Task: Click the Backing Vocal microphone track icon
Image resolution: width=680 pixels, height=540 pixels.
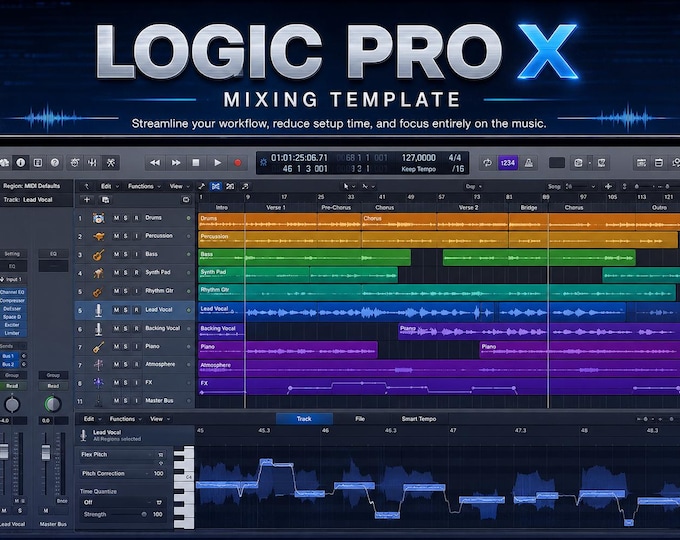Action: [x=98, y=329]
